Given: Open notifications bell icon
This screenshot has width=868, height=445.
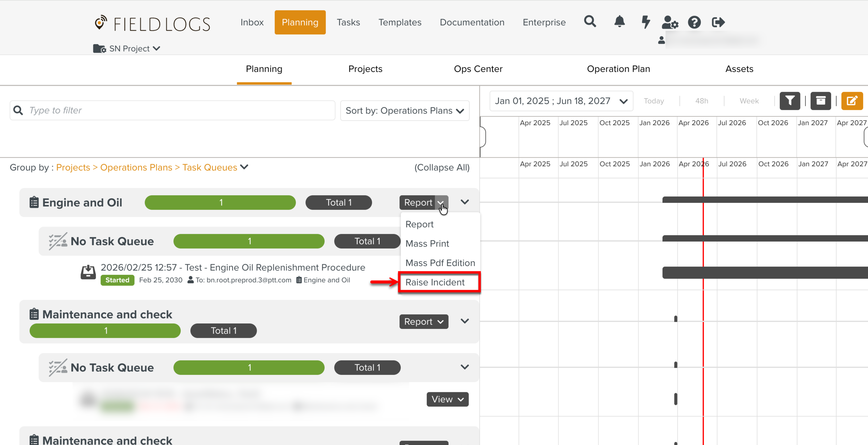Looking at the screenshot, I should pos(619,22).
